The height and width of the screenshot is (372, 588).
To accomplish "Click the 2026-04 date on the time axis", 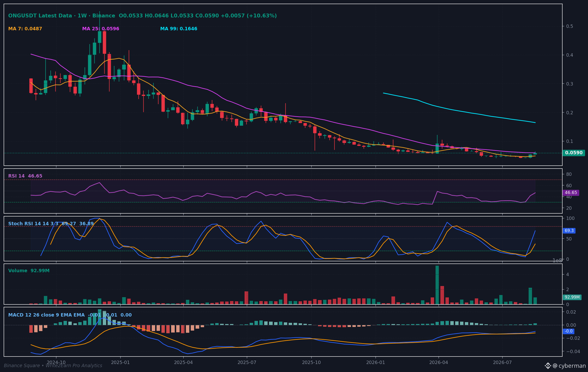I will pyautogui.click(x=438, y=363).
